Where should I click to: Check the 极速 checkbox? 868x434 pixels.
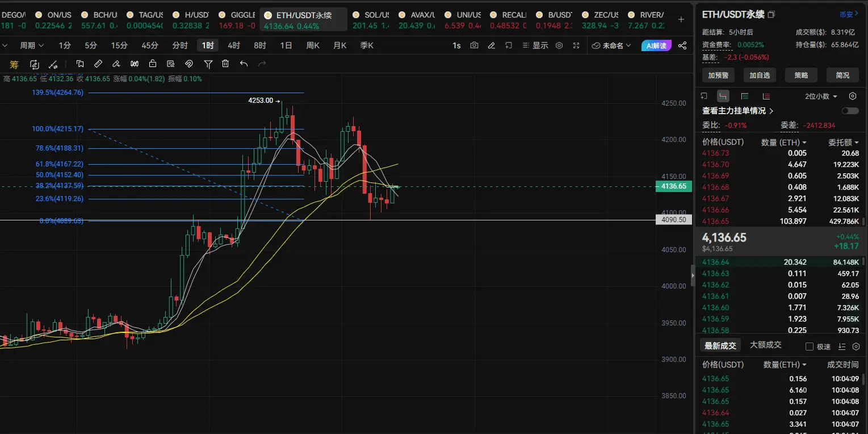click(x=810, y=347)
